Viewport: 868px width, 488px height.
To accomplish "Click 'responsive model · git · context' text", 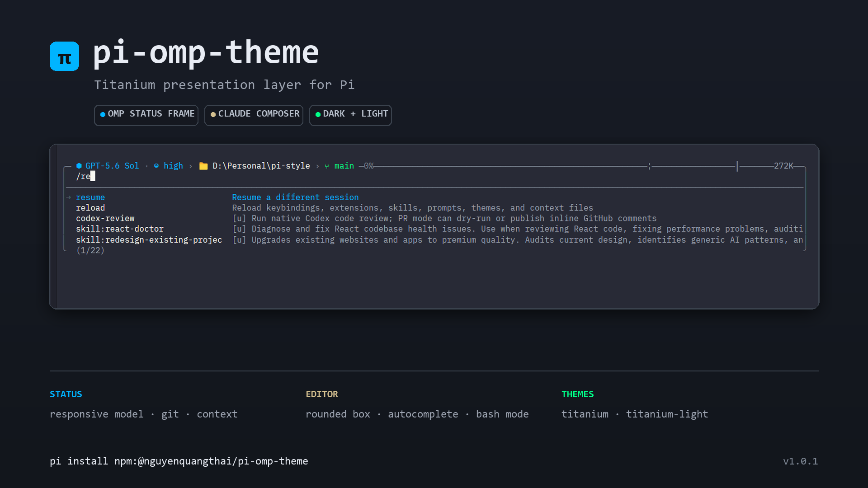I will click(x=144, y=414).
